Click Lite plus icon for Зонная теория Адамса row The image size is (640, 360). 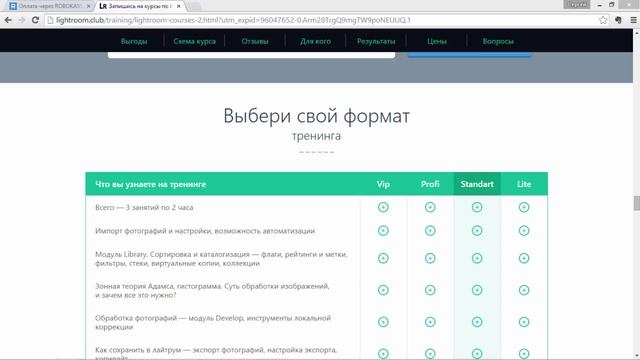524,290
